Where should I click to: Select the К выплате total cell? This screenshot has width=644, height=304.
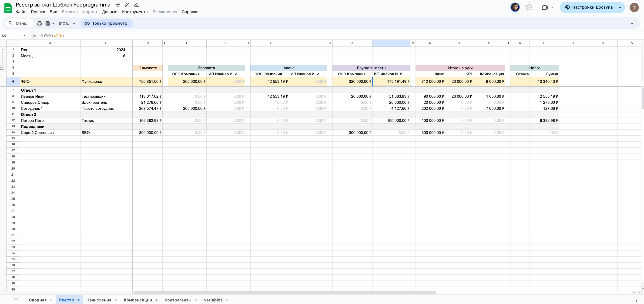[148, 81]
